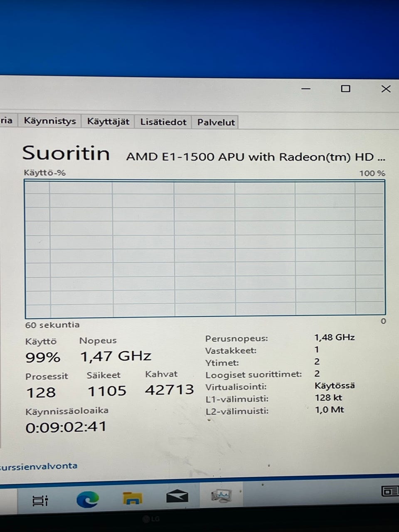The width and height of the screenshot is (399, 532).
Task: Switch to the Käyttäjät tab
Action: 108,122
